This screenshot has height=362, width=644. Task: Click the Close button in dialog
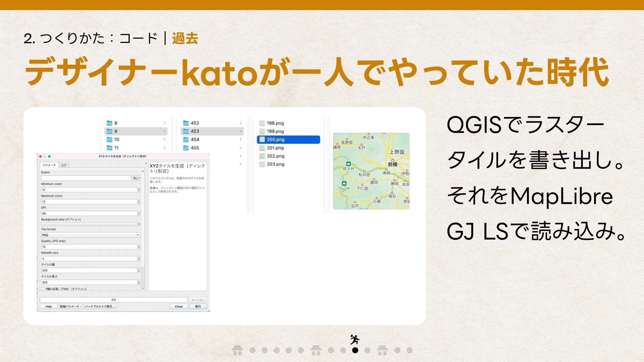[179, 306]
